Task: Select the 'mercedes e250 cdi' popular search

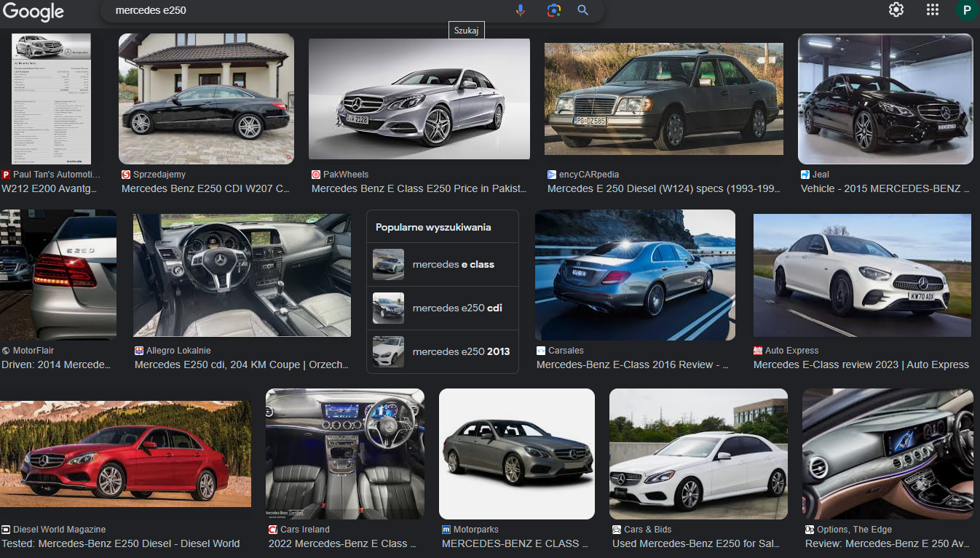Action: coord(443,308)
